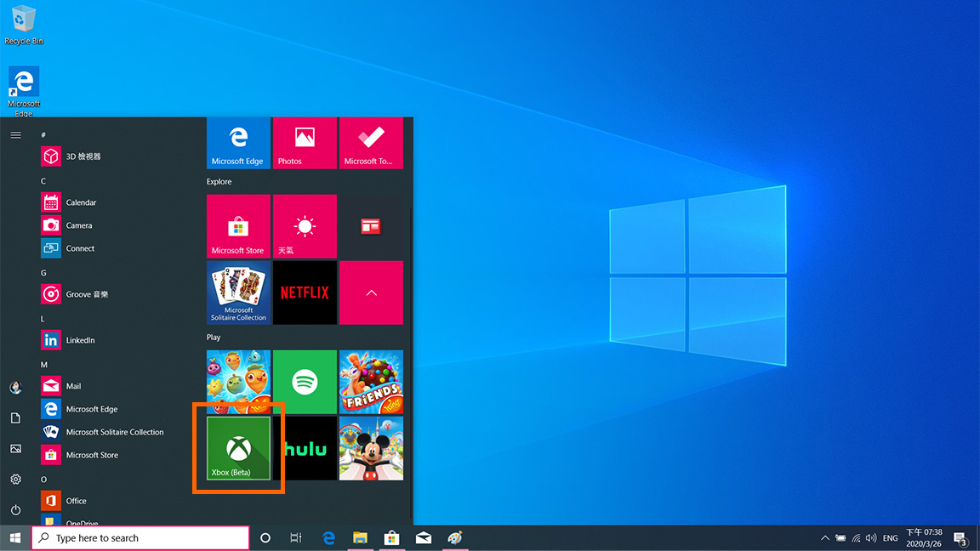Open LinkedIn from the app list
Viewport: 980px width, 551px height.
coord(80,340)
